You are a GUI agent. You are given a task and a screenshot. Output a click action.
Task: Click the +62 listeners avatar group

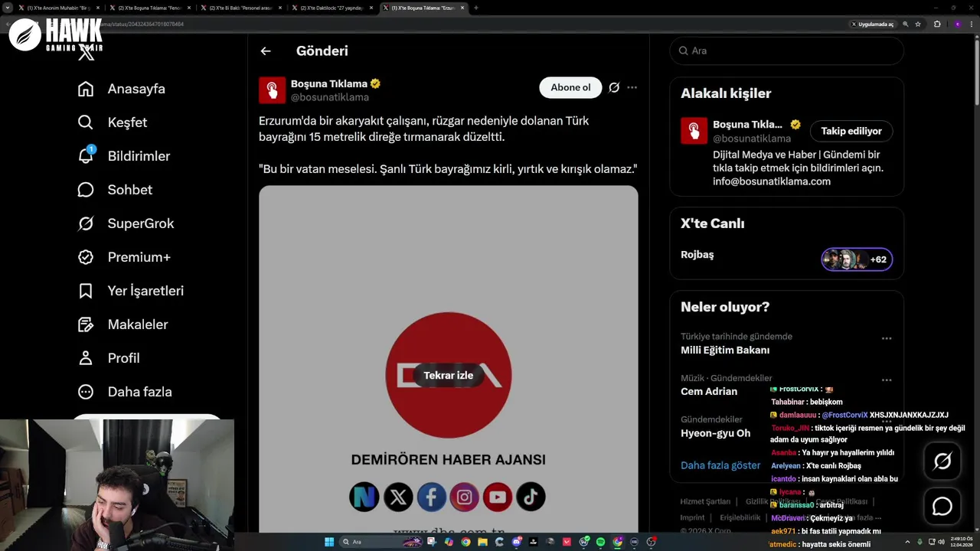[857, 259]
